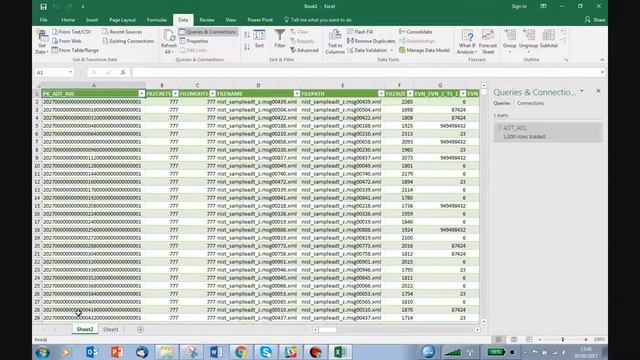Open the Sort dialog
This screenshot has width=640, height=360.
pyautogui.click(x=259, y=39)
